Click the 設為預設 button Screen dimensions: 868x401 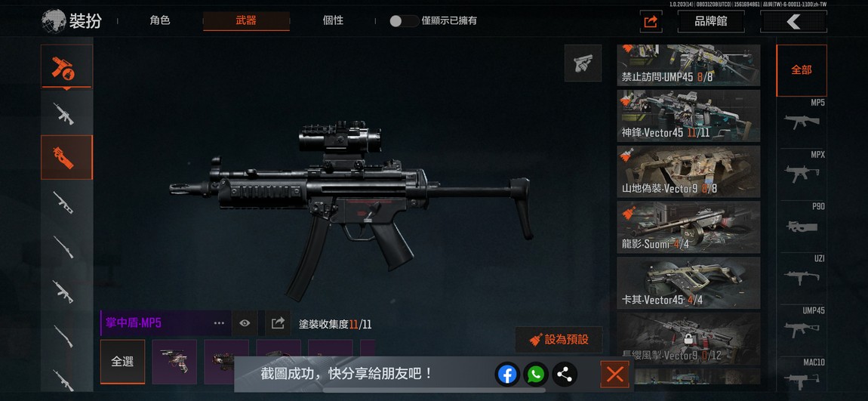point(559,340)
